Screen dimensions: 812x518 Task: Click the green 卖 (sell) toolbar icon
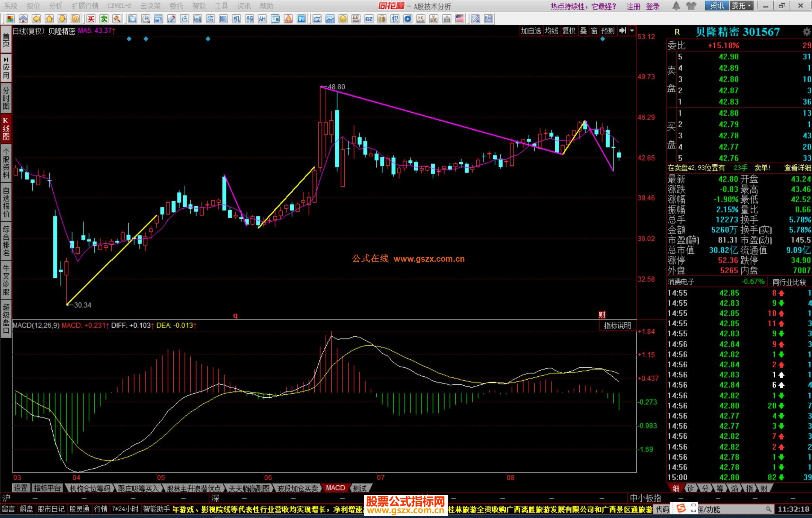tap(104, 19)
